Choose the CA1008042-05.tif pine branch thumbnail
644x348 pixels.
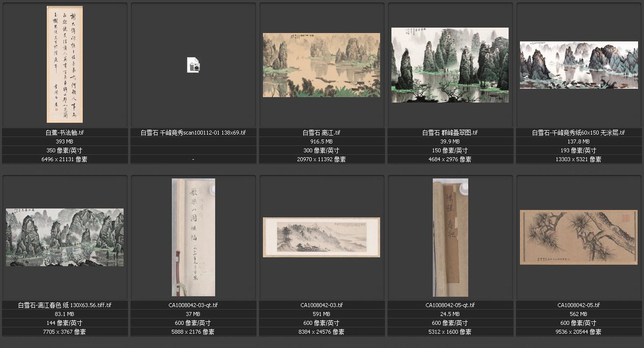579,237
